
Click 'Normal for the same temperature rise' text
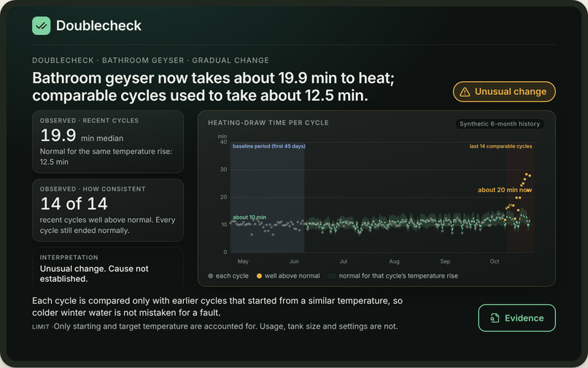[106, 156]
